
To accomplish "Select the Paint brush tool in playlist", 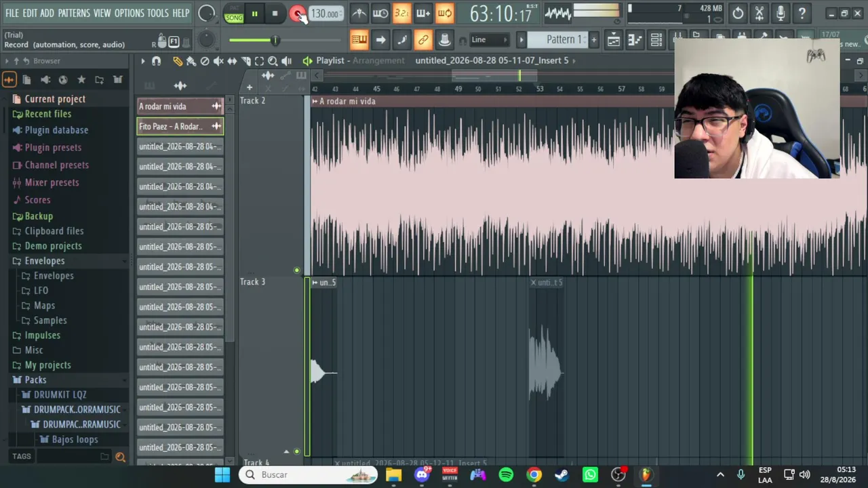I will click(191, 61).
